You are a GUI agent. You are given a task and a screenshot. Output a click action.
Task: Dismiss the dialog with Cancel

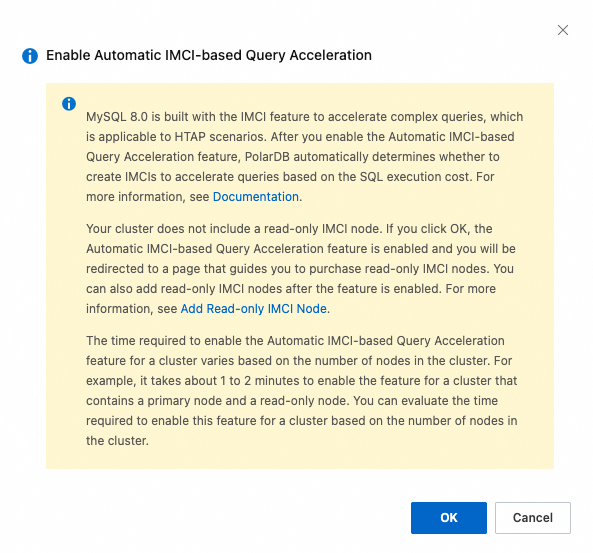click(532, 517)
